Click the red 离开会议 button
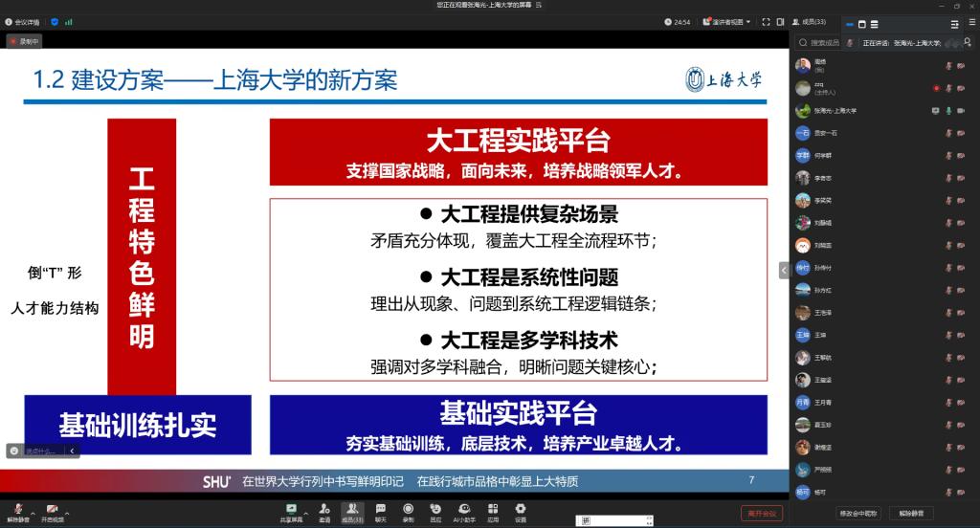This screenshot has width=980, height=528. pyautogui.click(x=762, y=514)
